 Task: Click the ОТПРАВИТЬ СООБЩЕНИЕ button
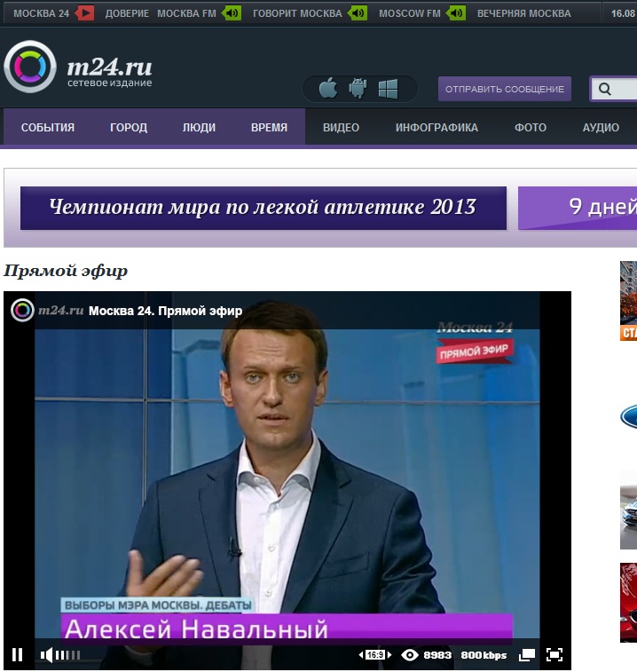505,89
